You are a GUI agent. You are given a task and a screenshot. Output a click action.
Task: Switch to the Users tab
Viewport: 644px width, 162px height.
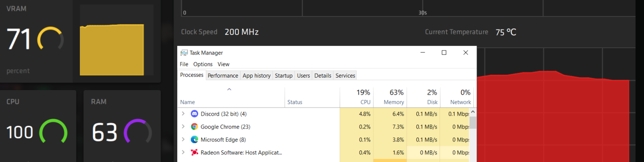(x=303, y=76)
